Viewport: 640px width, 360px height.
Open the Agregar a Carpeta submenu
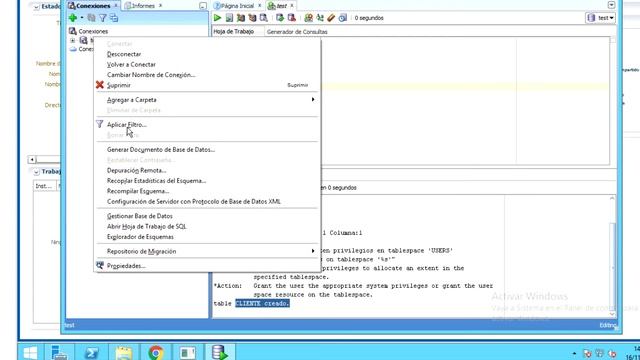[207, 100]
